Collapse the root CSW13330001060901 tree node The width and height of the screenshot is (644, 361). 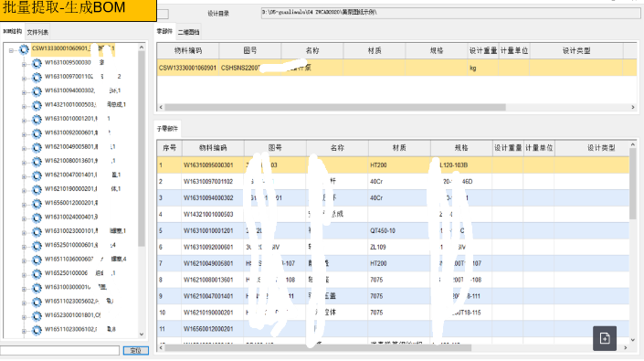click(x=12, y=50)
